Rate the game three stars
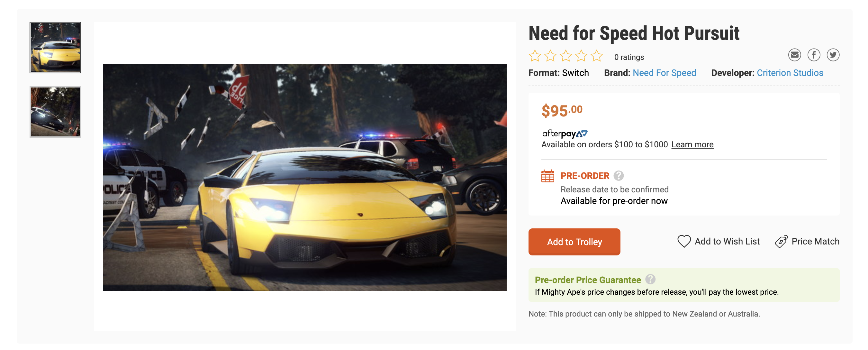This screenshot has width=868, height=350. click(566, 56)
